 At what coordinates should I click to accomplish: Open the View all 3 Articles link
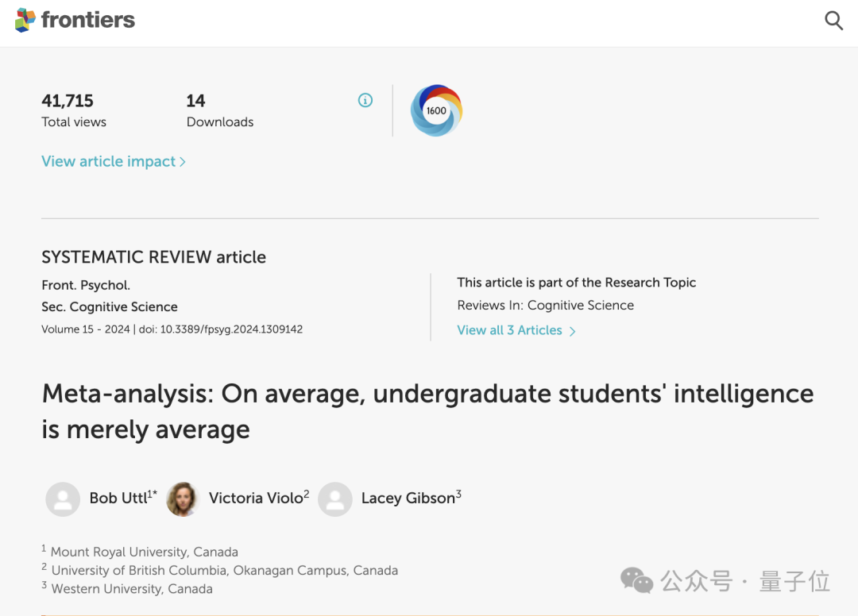pos(509,330)
